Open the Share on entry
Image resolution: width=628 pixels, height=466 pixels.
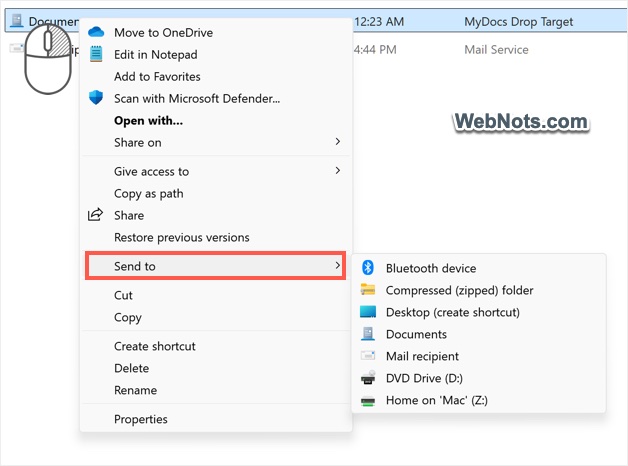pos(216,143)
